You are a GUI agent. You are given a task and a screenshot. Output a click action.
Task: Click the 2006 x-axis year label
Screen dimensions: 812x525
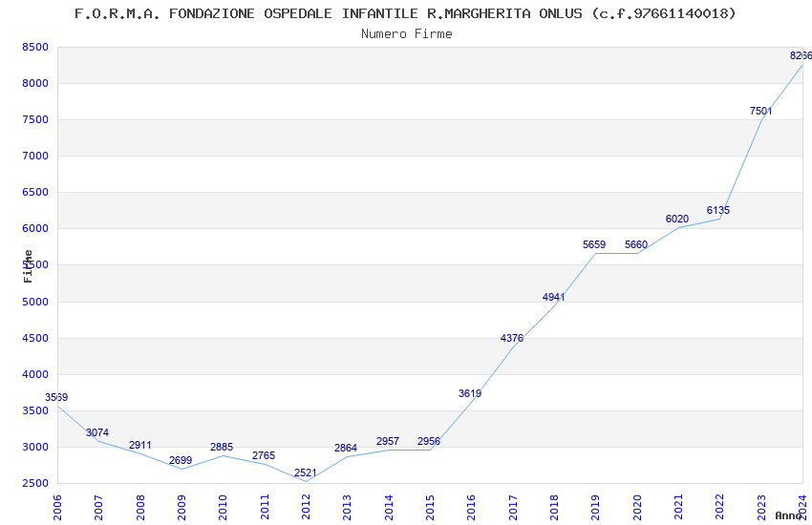tap(57, 507)
